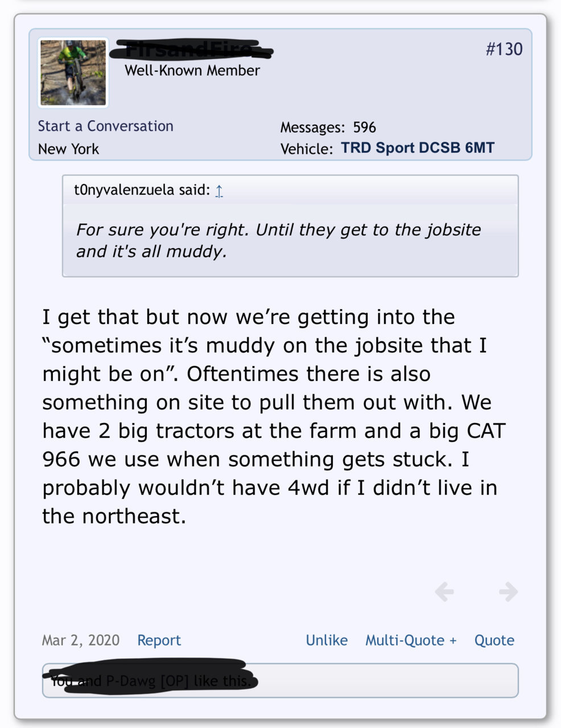Open the TRD Sport DCSB 6MT vehicle link
The image size is (561, 728).
click(x=418, y=148)
